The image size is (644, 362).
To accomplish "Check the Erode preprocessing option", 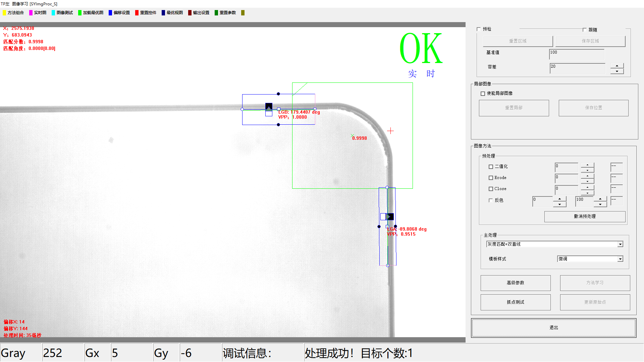I will click(x=491, y=178).
